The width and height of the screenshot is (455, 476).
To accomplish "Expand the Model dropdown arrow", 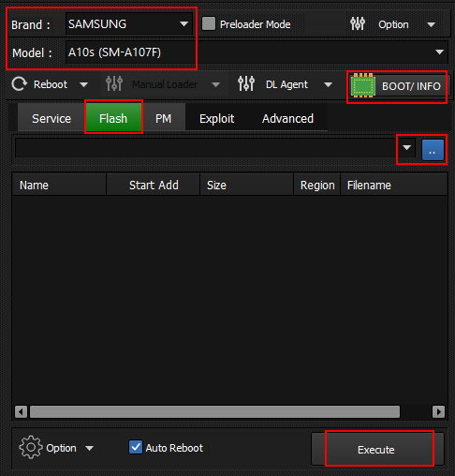I will (439, 52).
